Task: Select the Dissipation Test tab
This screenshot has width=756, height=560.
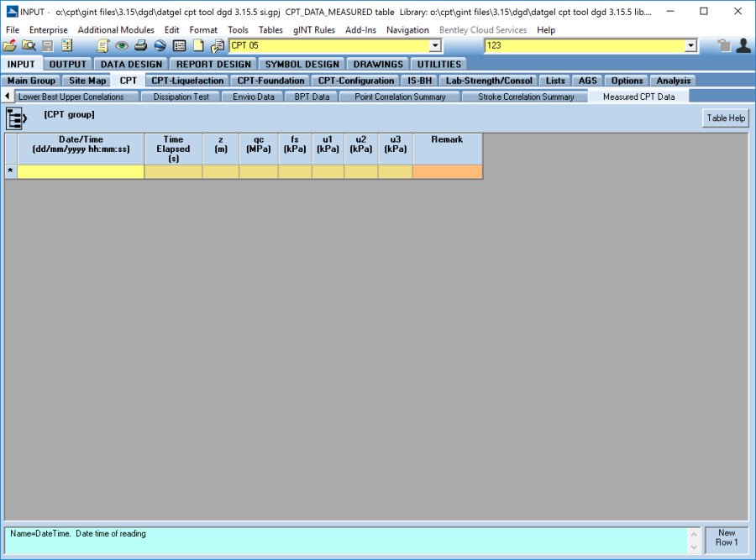Action: (181, 97)
